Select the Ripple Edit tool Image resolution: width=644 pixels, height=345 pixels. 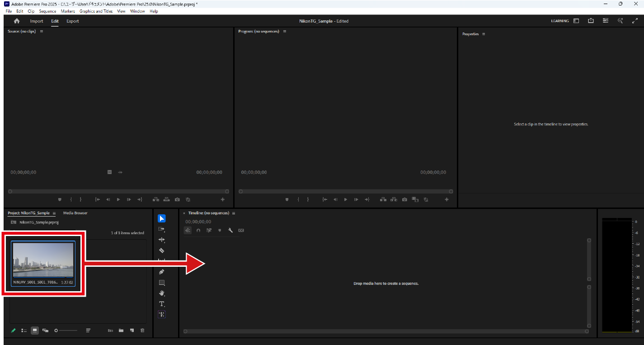point(162,240)
